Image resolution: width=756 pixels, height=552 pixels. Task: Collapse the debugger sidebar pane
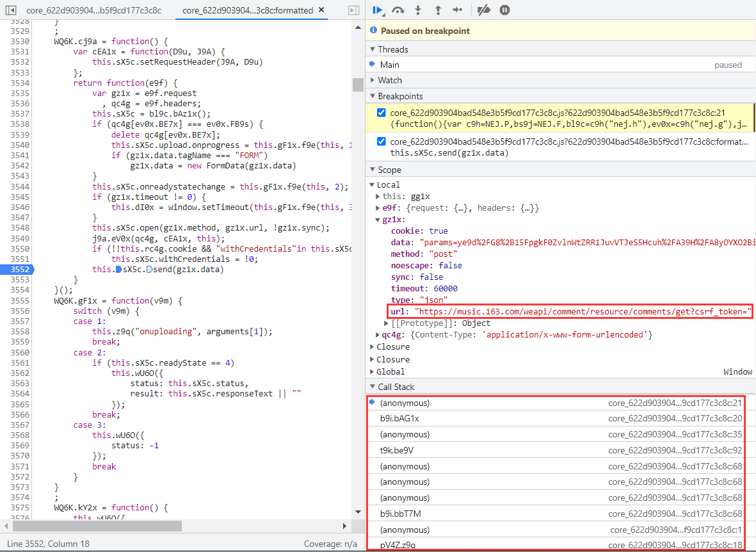(x=353, y=10)
